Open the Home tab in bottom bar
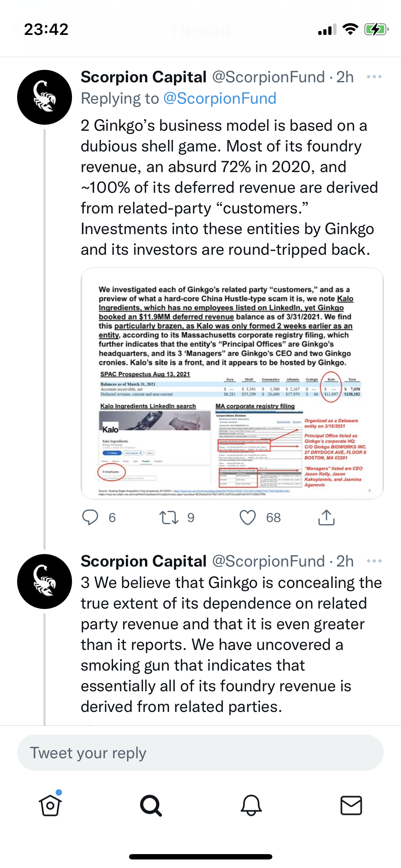Image resolution: width=401 pixels, height=868 pixels. pyautogui.click(x=50, y=805)
